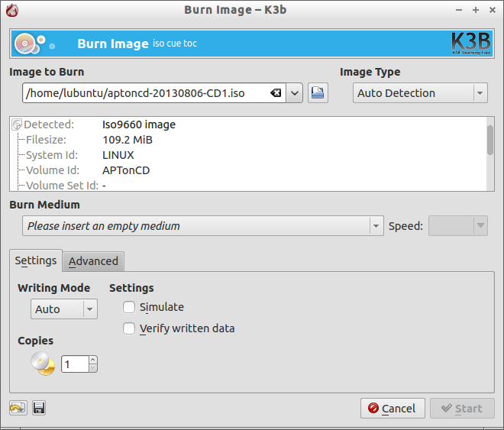Image resolution: width=504 pixels, height=430 pixels.
Task: Click the save settings floppy icon
Action: [x=39, y=408]
